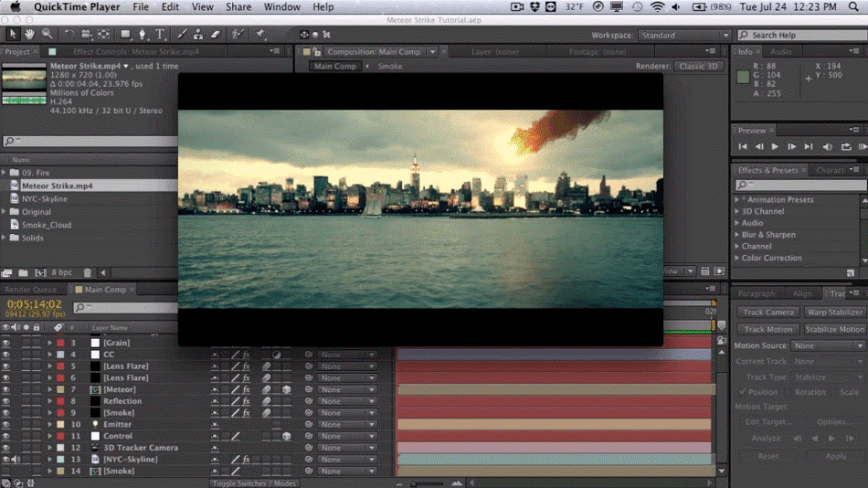Viewport: 868px width, 488px height.
Task: Select the Pan Behind anchor tool
Action: click(x=103, y=35)
